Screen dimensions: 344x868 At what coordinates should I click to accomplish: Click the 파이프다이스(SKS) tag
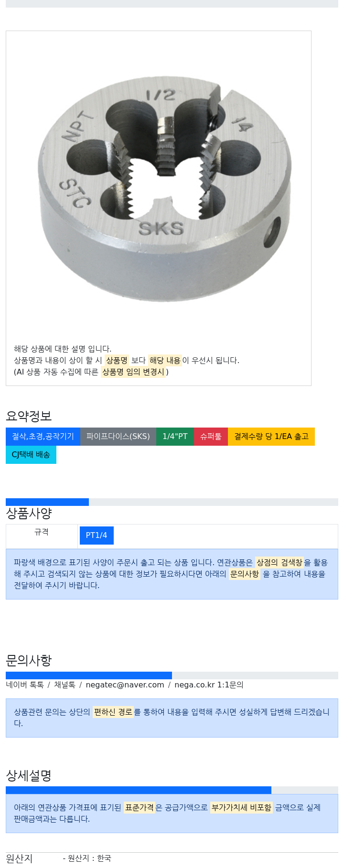[x=118, y=437]
